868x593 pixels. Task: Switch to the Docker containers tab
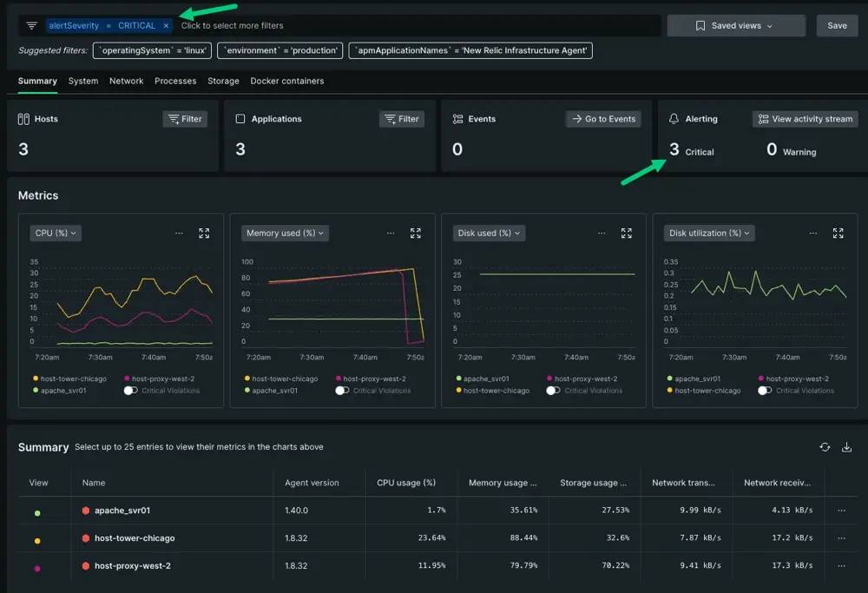tap(286, 81)
